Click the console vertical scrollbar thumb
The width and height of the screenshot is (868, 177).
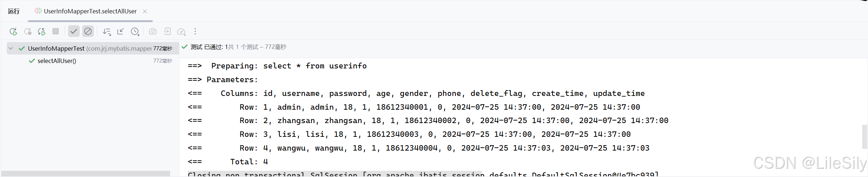pyautogui.click(x=865, y=136)
